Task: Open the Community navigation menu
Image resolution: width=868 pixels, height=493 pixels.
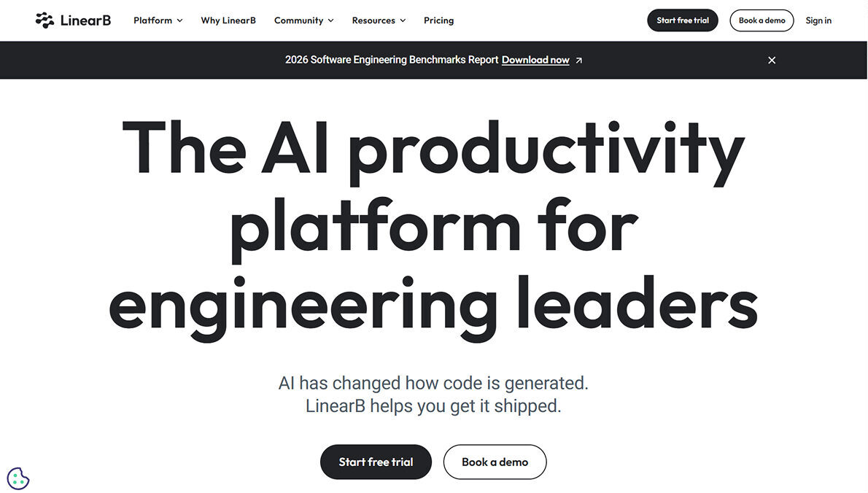Action: point(298,20)
